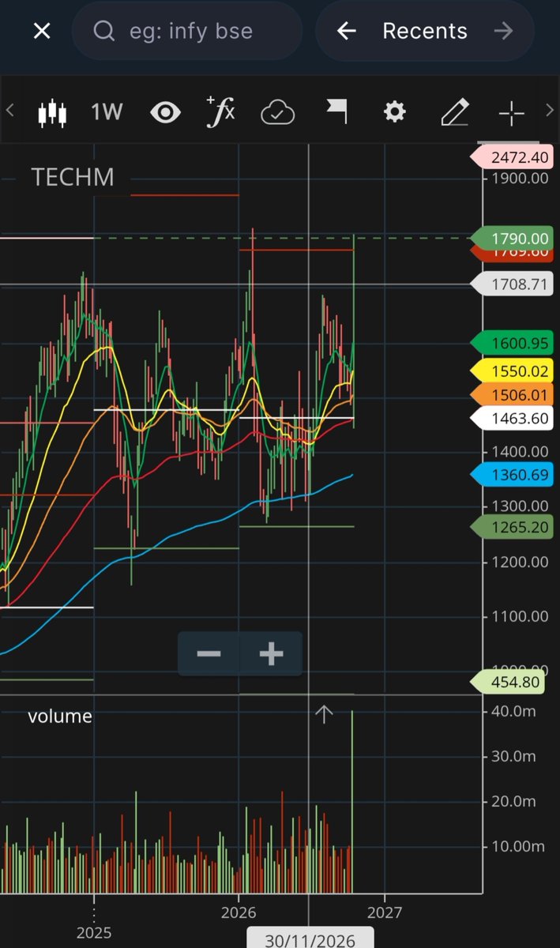The height and width of the screenshot is (948, 560).
Task: Zoom in with the plus button
Action: pyautogui.click(x=271, y=654)
